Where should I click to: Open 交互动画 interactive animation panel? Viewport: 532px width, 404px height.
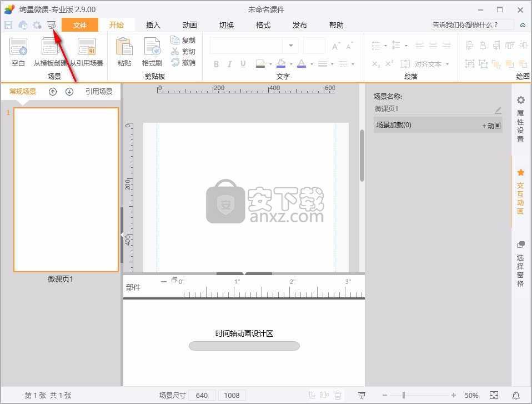tap(520, 192)
